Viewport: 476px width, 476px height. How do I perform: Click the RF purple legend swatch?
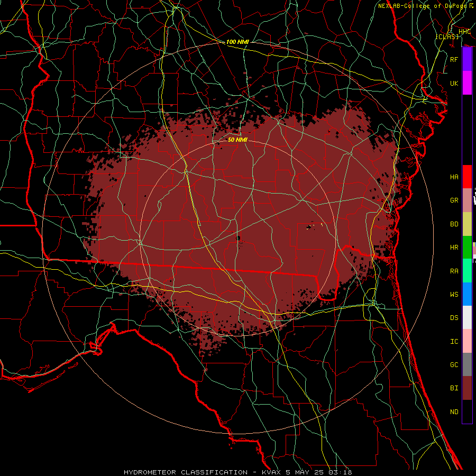[x=467, y=59]
